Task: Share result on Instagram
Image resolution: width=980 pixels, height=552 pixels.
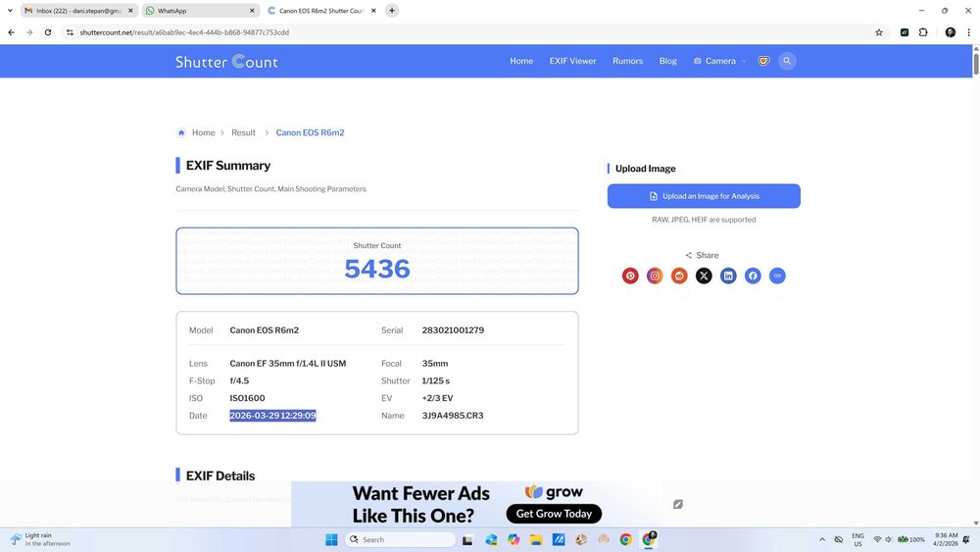Action: click(x=655, y=276)
